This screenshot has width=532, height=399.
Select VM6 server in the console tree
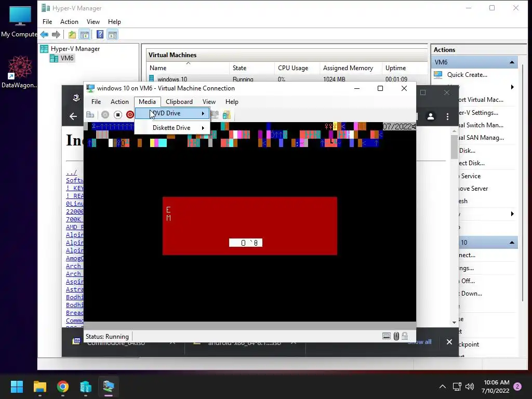(62, 58)
